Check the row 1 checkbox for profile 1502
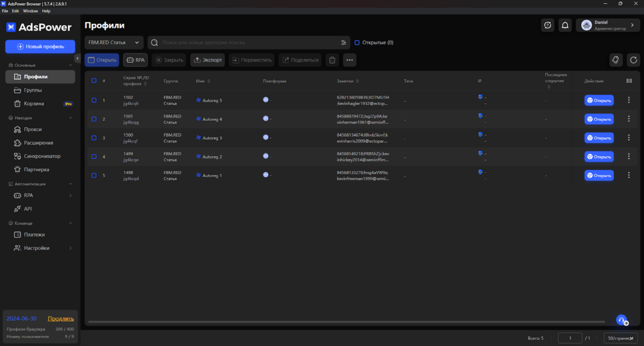This screenshot has height=346, width=644. coord(94,100)
